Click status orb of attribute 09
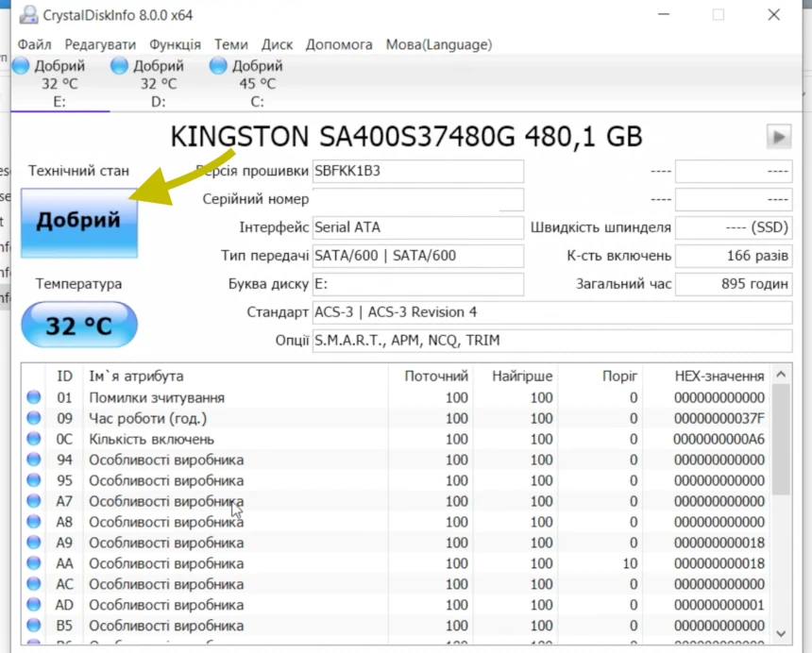 click(x=34, y=418)
